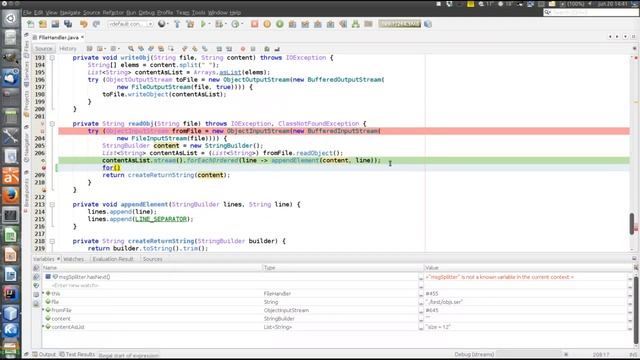Click the Start Macro Recording red dot icon
The width and height of the screenshot is (640, 360).
coord(243,49)
